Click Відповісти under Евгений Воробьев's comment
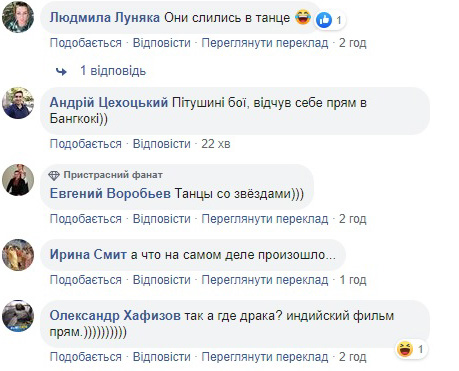The image size is (459, 371). pos(162,219)
